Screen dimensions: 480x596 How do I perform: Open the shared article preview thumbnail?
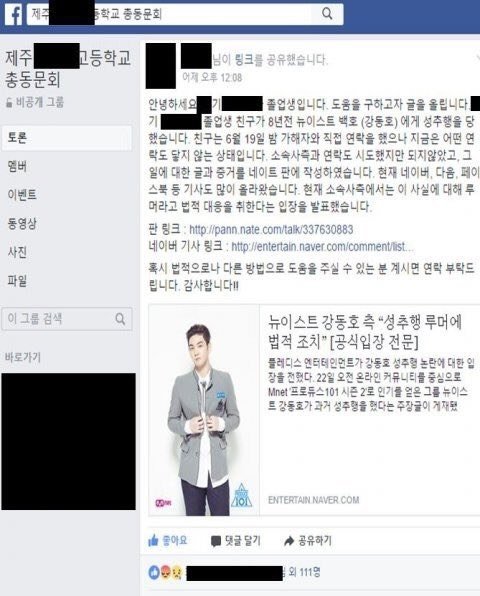click(204, 410)
